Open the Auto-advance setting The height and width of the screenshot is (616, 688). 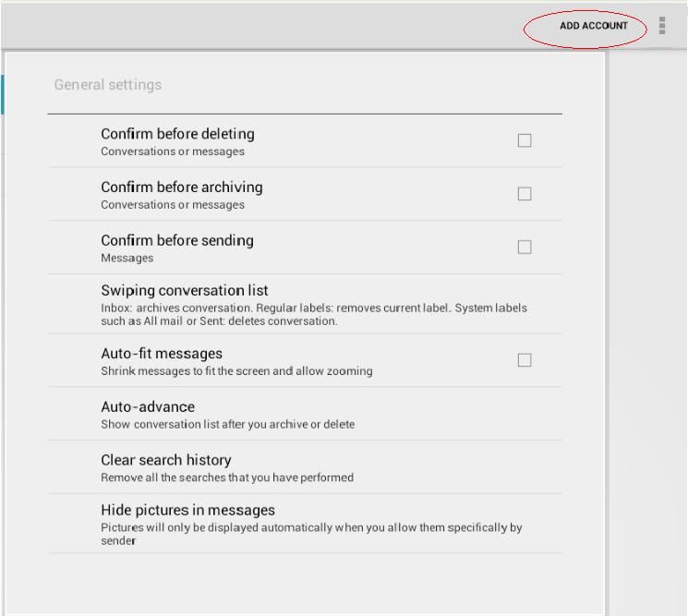[148, 407]
